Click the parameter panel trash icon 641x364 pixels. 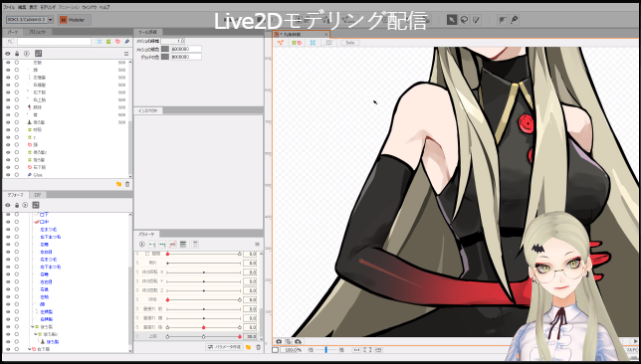pyautogui.click(x=258, y=347)
